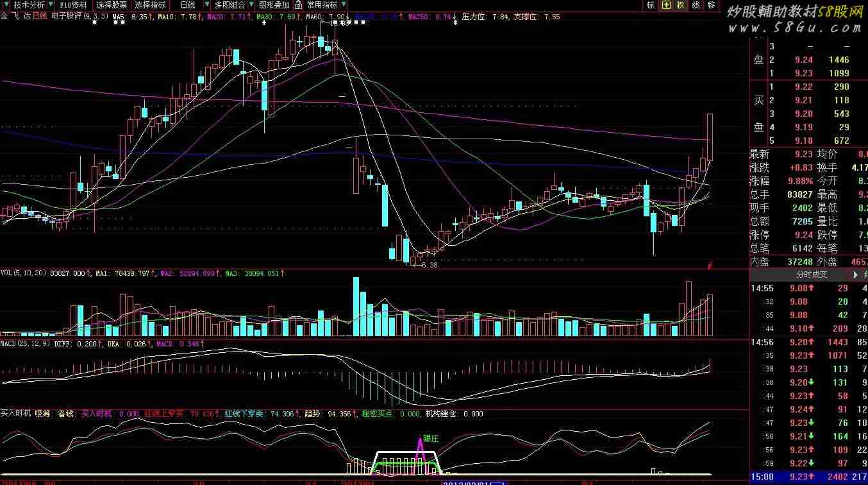Click the 总笔 value 6142
Viewport: 868px width, 485px height.
[803, 248]
